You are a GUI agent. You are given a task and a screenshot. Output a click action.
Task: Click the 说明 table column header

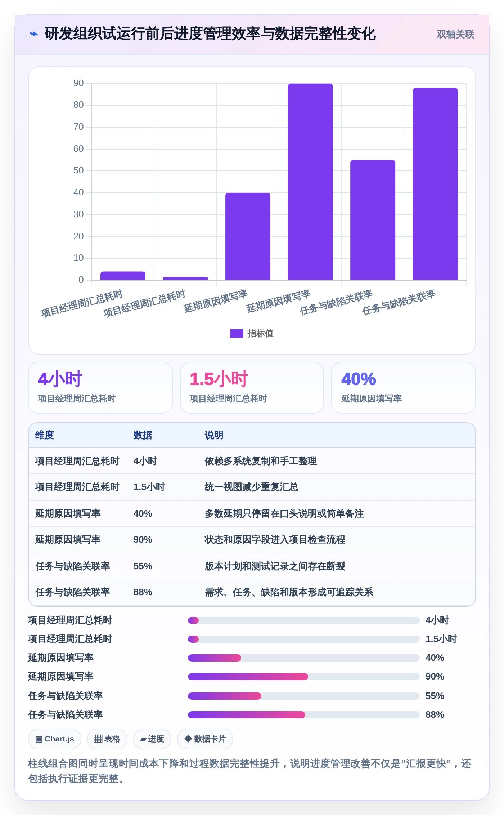pyautogui.click(x=214, y=435)
